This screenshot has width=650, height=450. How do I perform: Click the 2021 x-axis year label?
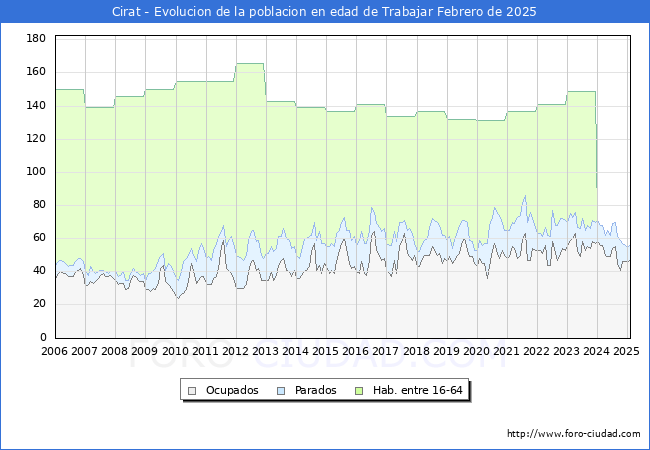507,351
